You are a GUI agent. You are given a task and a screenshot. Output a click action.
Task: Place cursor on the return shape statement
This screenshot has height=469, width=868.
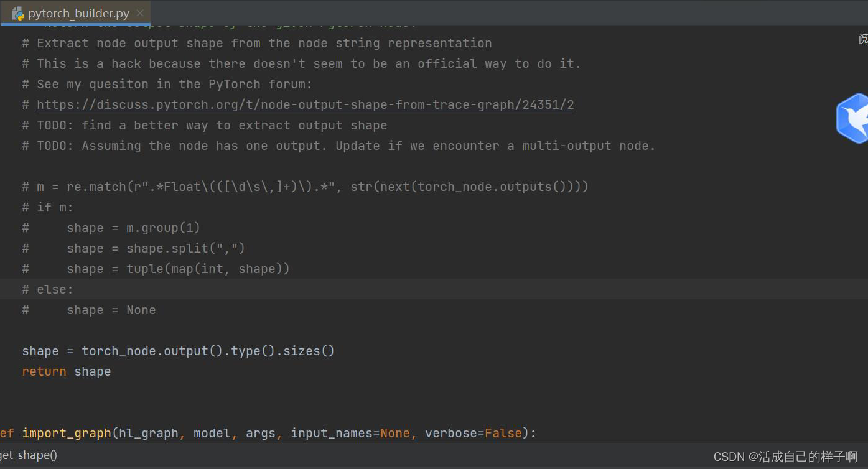pyautogui.click(x=66, y=371)
